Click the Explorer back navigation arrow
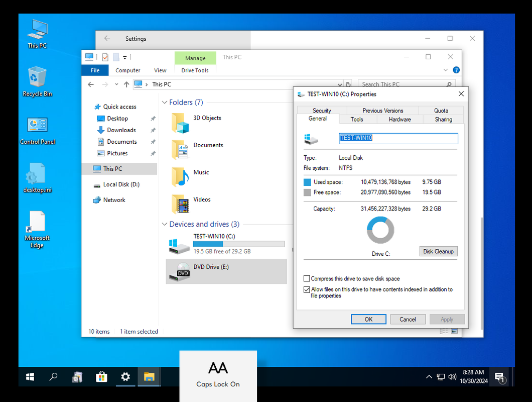The width and height of the screenshot is (532, 402). pos(90,84)
